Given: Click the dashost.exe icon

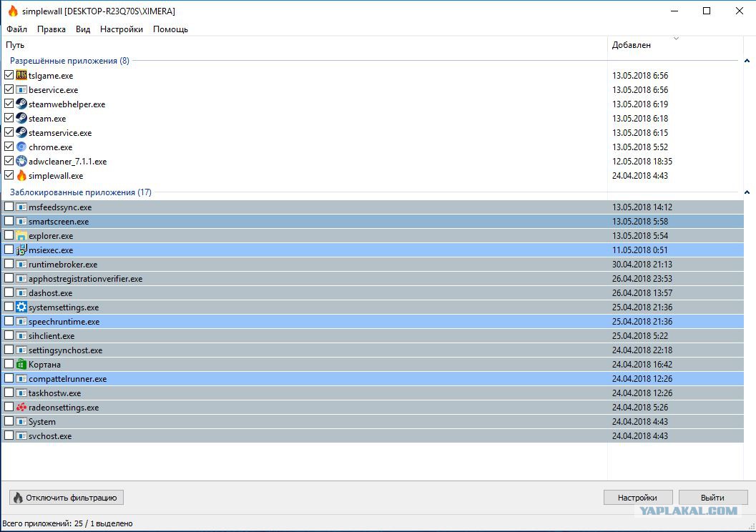Looking at the screenshot, I should (x=21, y=293).
